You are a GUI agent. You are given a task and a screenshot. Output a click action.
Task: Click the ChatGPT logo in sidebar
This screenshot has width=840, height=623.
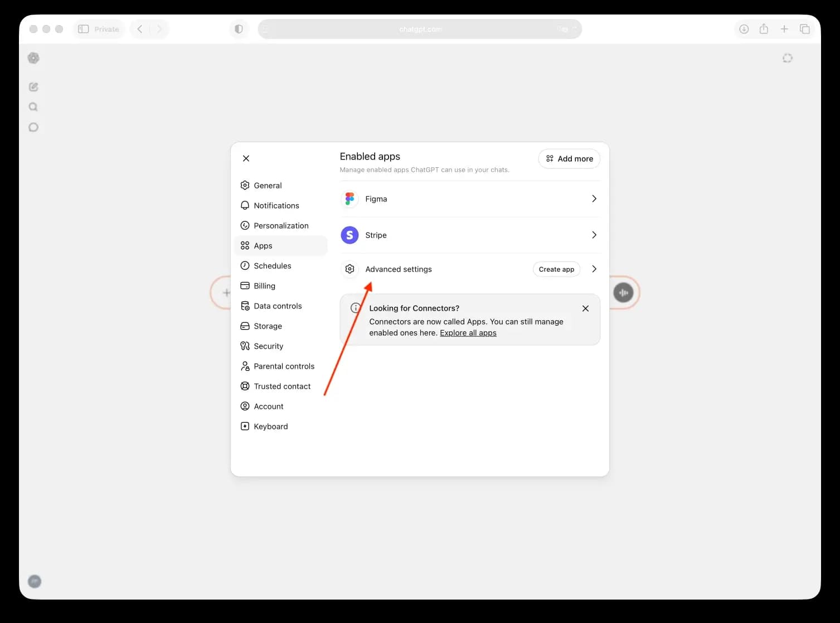[34, 58]
